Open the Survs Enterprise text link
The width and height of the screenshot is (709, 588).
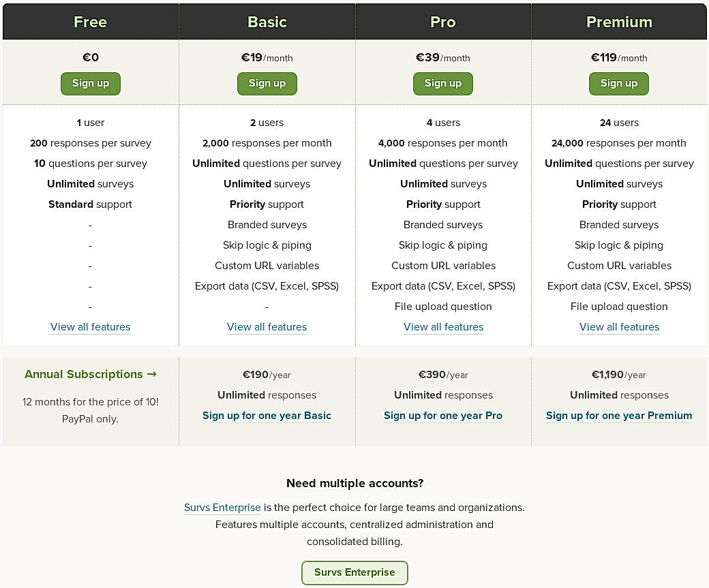pyautogui.click(x=222, y=508)
